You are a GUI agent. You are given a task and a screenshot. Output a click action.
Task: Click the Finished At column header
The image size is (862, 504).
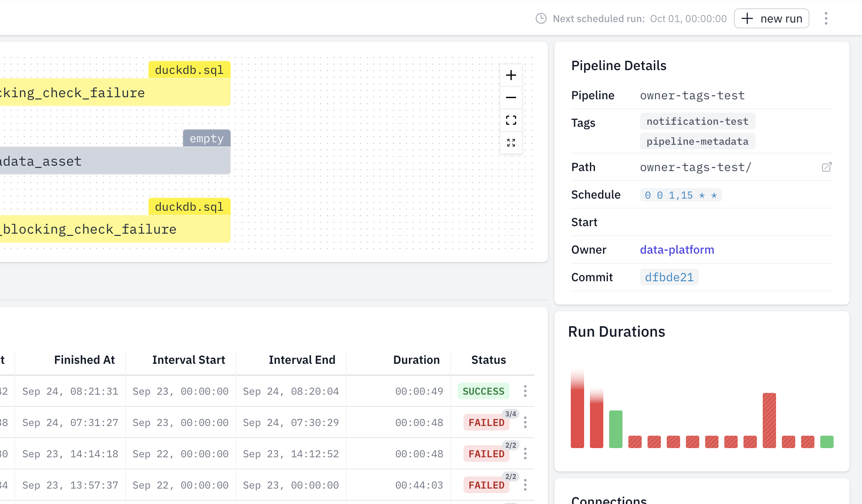click(84, 360)
